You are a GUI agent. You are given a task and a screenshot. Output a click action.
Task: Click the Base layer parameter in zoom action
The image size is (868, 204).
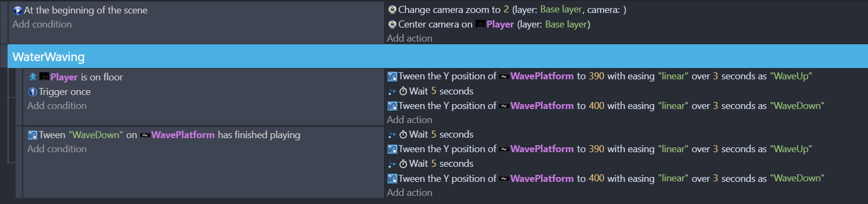pos(561,10)
